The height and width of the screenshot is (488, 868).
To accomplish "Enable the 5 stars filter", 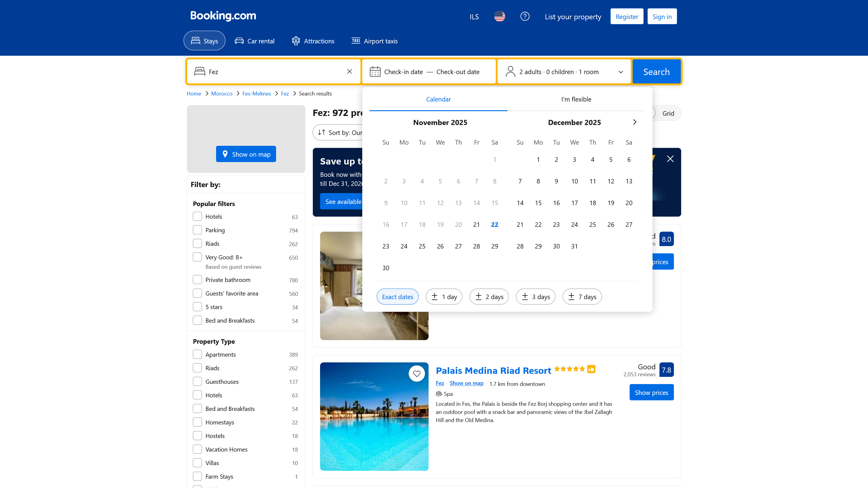I will [x=197, y=306].
